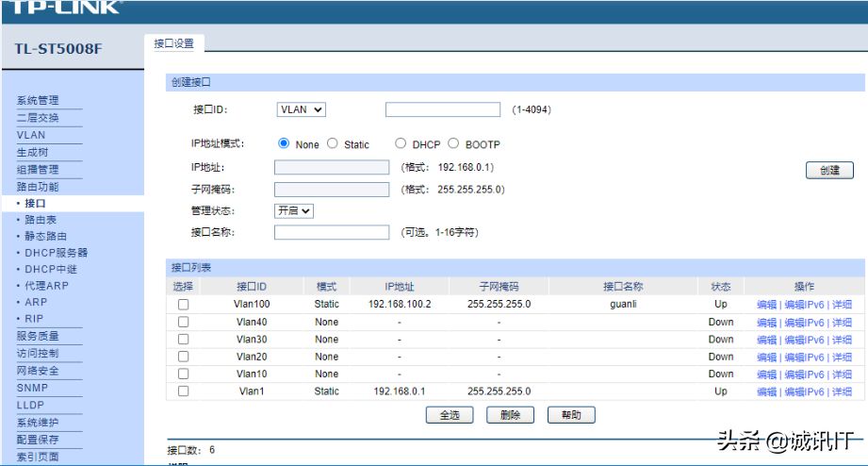Toggle checkbox beside Vlan30
868x466 pixels.
click(183, 340)
